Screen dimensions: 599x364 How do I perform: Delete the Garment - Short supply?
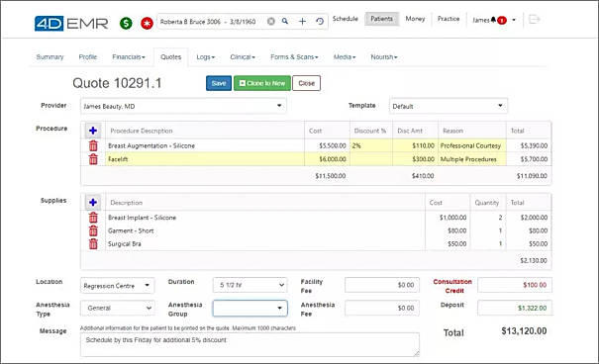click(93, 230)
